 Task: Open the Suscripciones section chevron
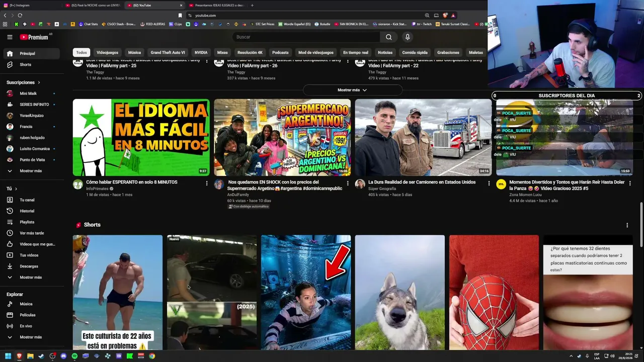pyautogui.click(x=39, y=82)
